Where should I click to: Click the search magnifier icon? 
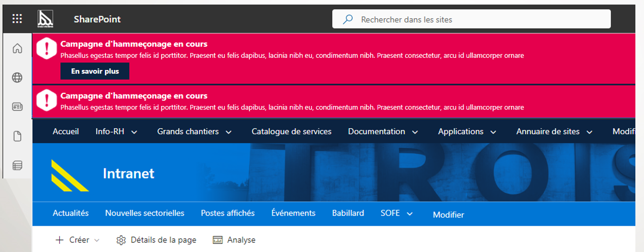coord(348,19)
